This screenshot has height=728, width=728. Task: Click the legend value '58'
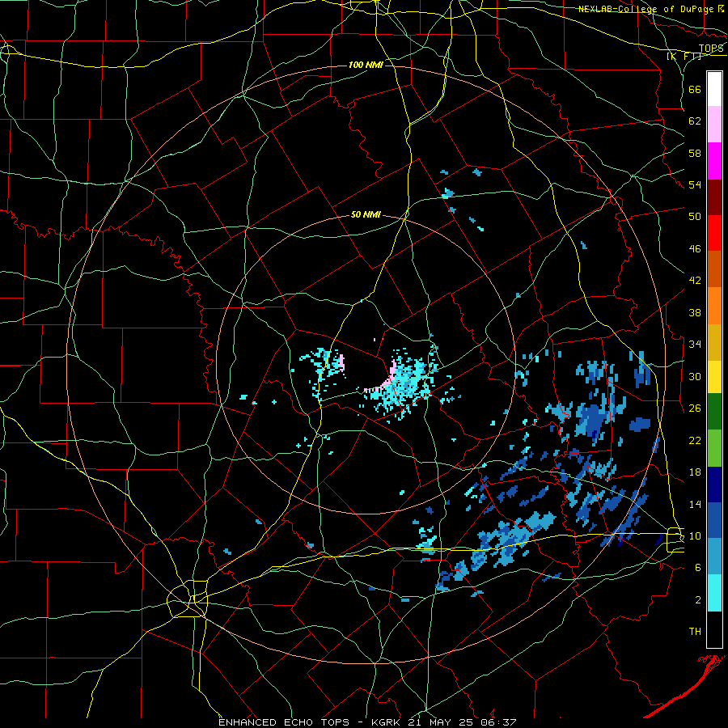click(x=695, y=153)
